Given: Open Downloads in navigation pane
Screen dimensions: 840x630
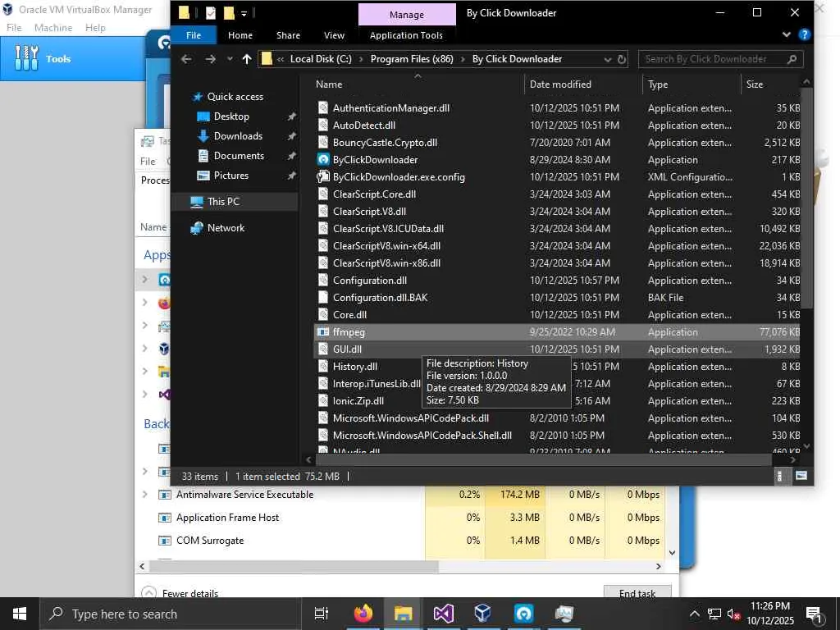Looking at the screenshot, I should (238, 136).
